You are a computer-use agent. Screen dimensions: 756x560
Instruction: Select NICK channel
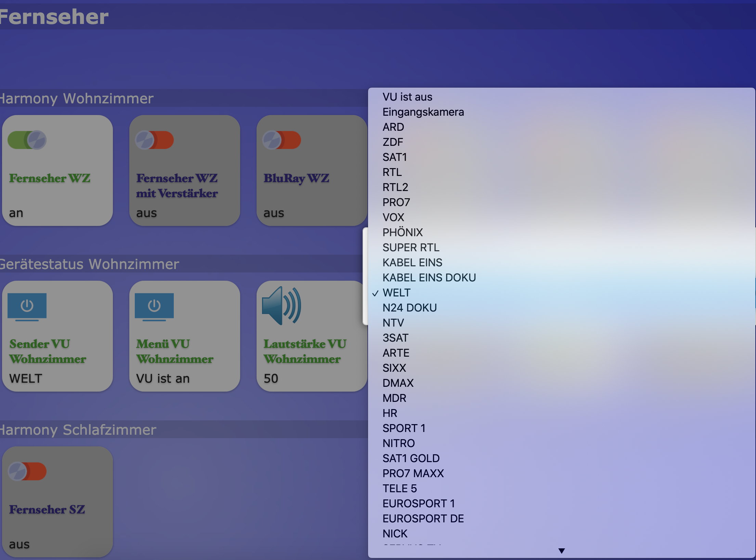(561, 534)
